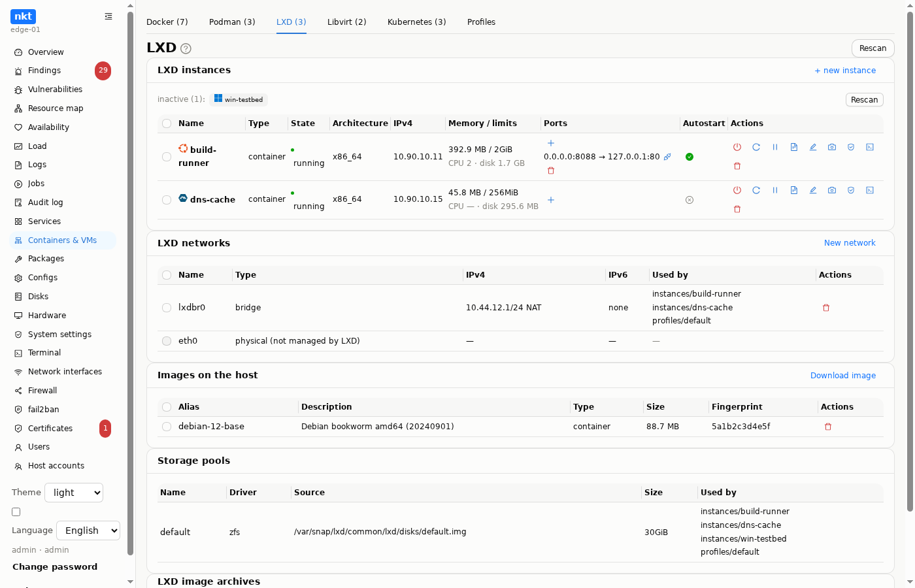This screenshot has height=588, width=915.
Task: Collapse the sidebar menu
Action: (x=108, y=16)
